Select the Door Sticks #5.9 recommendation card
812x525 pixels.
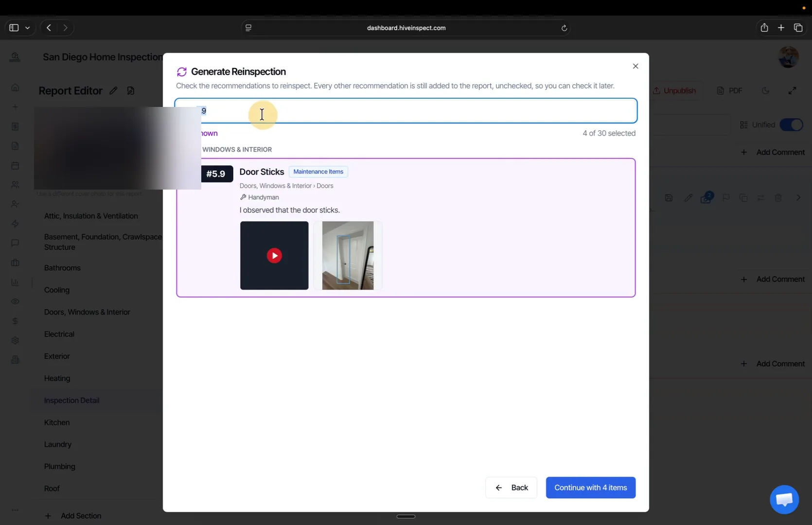406,227
